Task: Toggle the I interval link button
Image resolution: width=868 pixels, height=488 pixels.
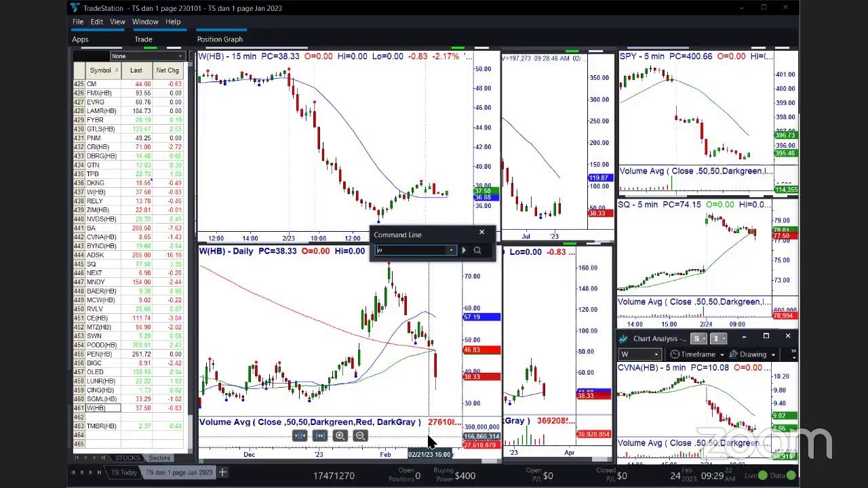Action: click(715, 338)
